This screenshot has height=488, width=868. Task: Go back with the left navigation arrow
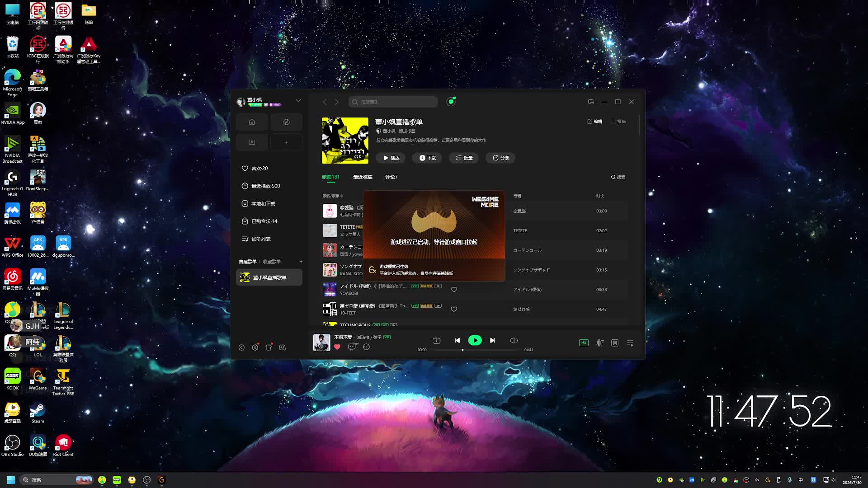[x=325, y=102]
